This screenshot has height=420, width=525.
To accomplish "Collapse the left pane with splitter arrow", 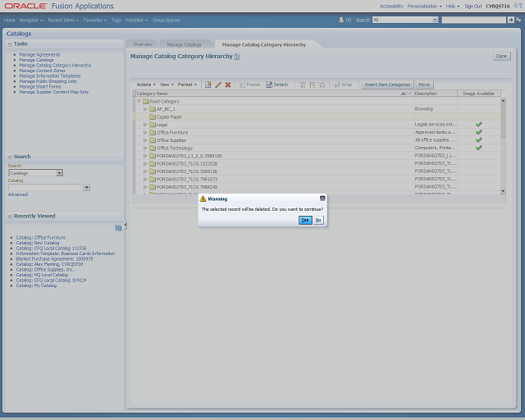I will click(x=126, y=226).
